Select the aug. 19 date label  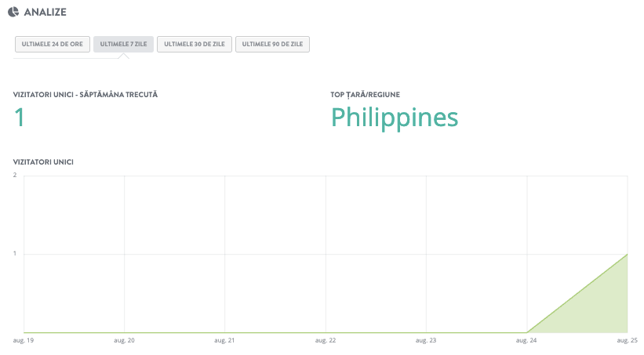coord(24,341)
